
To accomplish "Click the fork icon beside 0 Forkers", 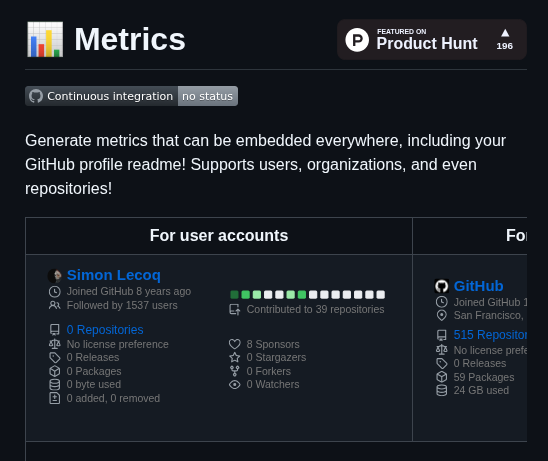I will [235, 371].
